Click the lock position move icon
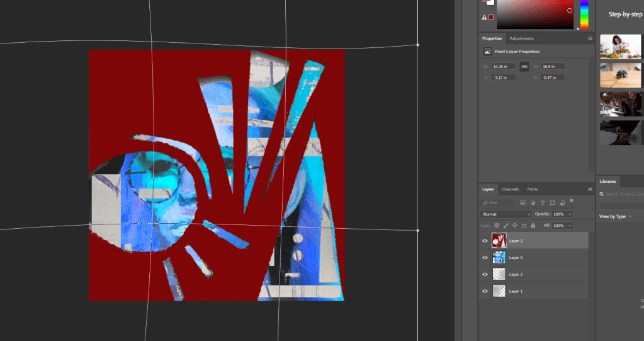 (515, 225)
